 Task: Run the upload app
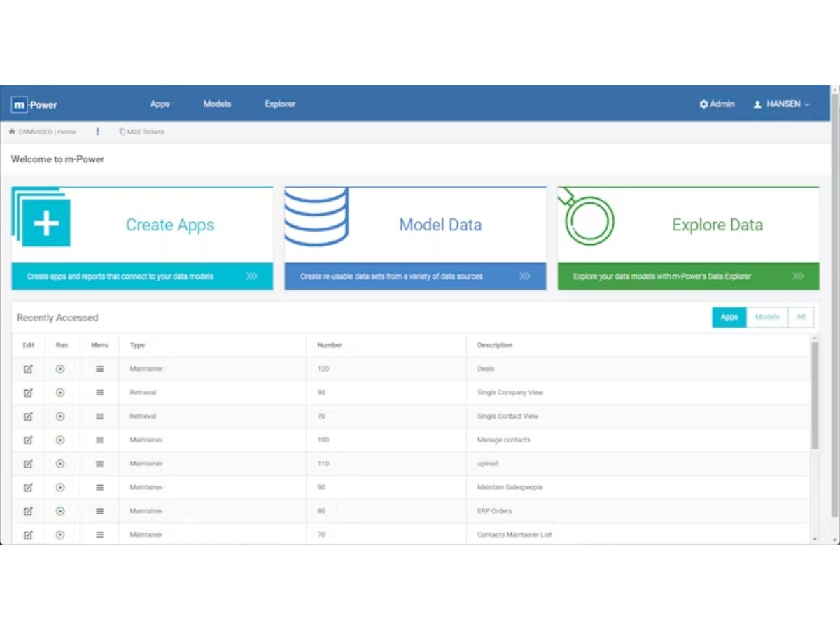(x=60, y=464)
